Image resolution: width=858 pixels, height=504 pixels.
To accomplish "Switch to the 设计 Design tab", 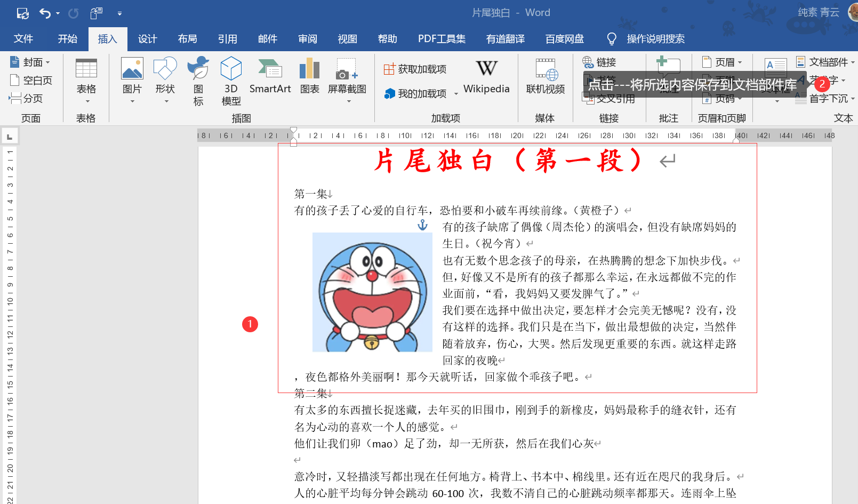I will point(147,39).
